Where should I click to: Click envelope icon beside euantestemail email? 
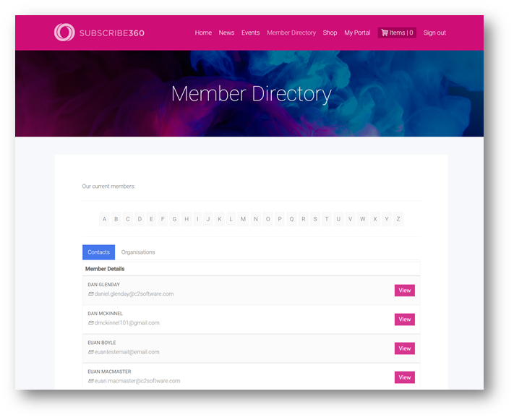(91, 352)
